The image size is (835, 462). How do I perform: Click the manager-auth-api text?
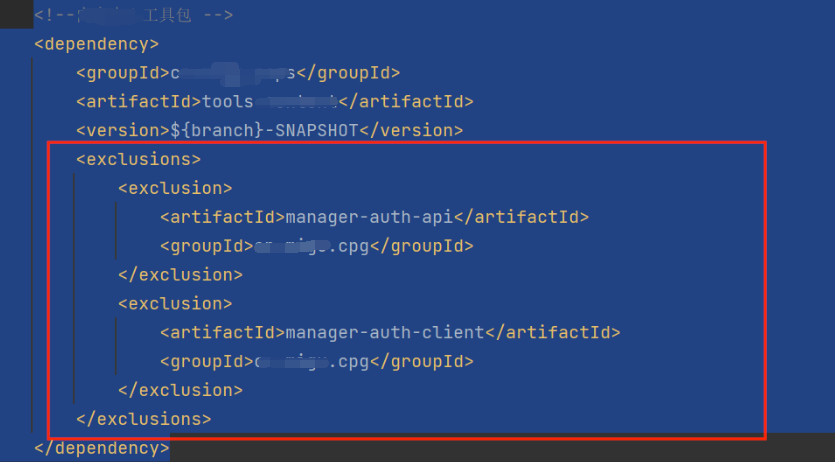tap(370, 217)
